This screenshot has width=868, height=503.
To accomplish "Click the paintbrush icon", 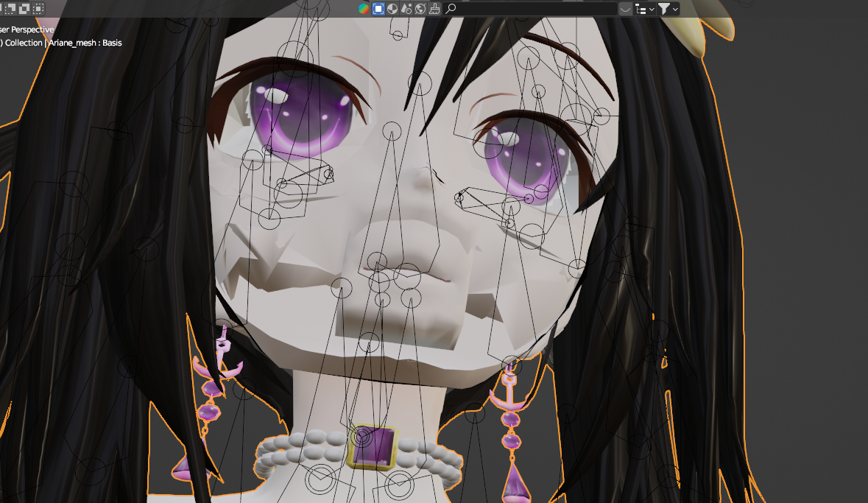I will [434, 8].
